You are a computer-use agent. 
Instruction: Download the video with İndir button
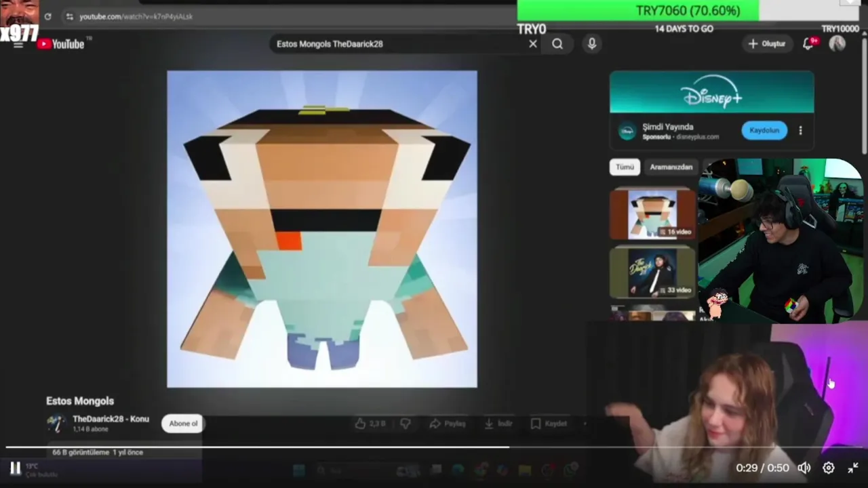[498, 424]
